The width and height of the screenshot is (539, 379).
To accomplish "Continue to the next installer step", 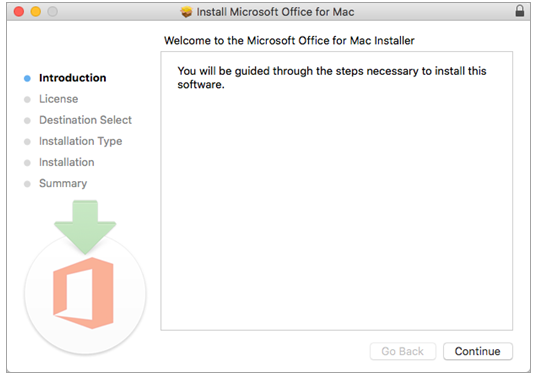I will click(478, 351).
